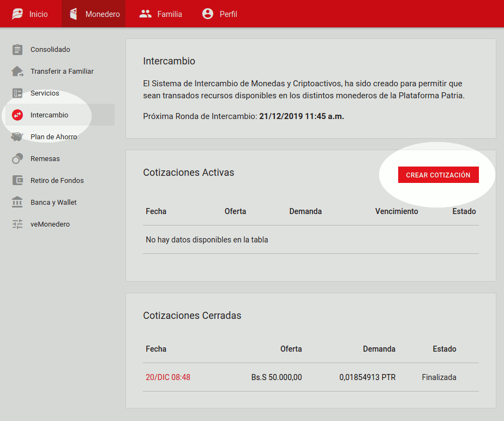The height and width of the screenshot is (421, 504).
Task: Click the Remesas coins icon
Action: coord(17,159)
